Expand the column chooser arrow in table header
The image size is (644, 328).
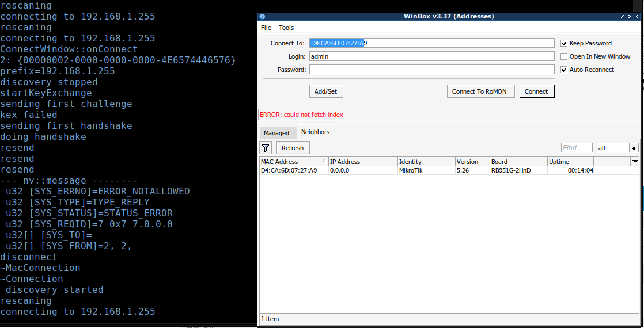[x=635, y=161]
